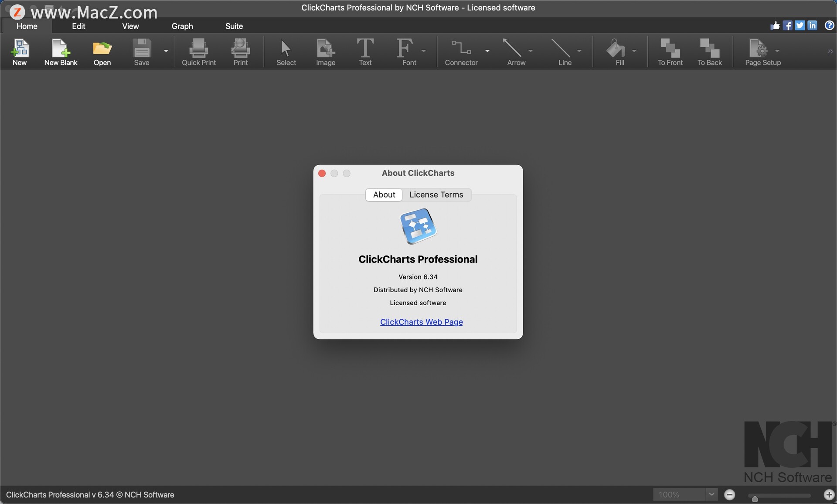Image resolution: width=837 pixels, height=504 pixels.
Task: Select the Line tool
Action: pos(565,51)
